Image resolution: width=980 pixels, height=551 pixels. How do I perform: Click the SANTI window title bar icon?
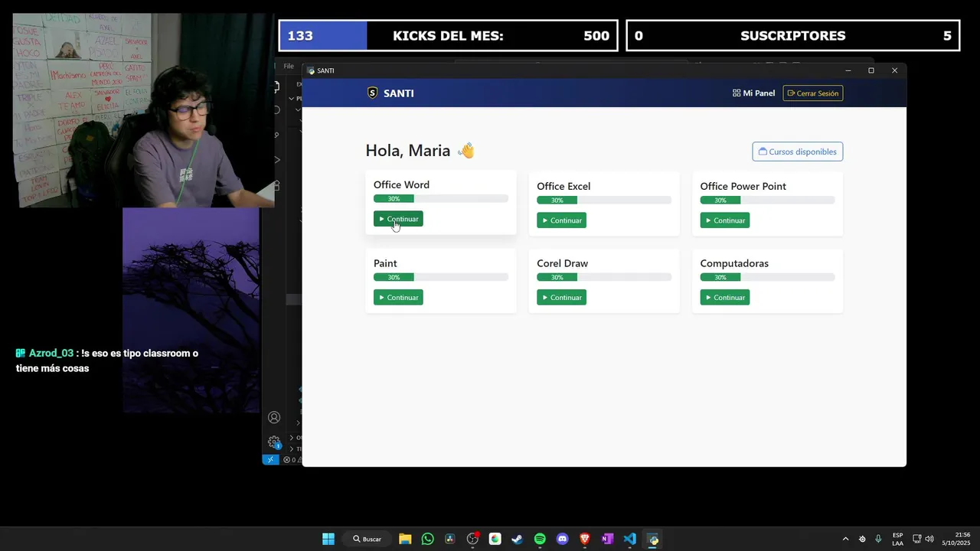pyautogui.click(x=311, y=70)
